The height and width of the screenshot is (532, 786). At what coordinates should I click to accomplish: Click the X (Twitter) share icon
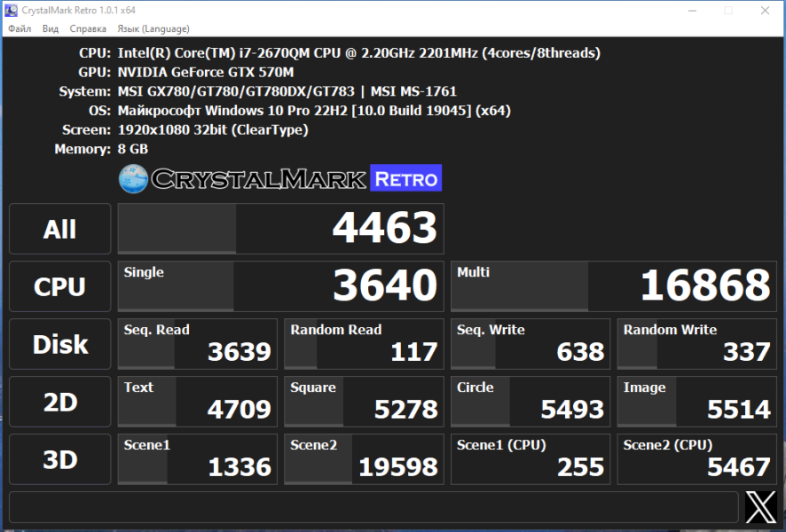[760, 507]
